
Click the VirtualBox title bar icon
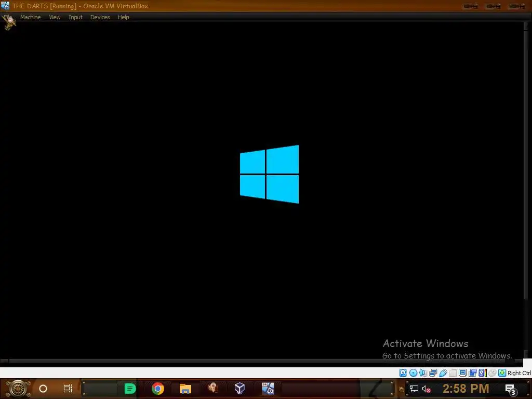pos(5,5)
